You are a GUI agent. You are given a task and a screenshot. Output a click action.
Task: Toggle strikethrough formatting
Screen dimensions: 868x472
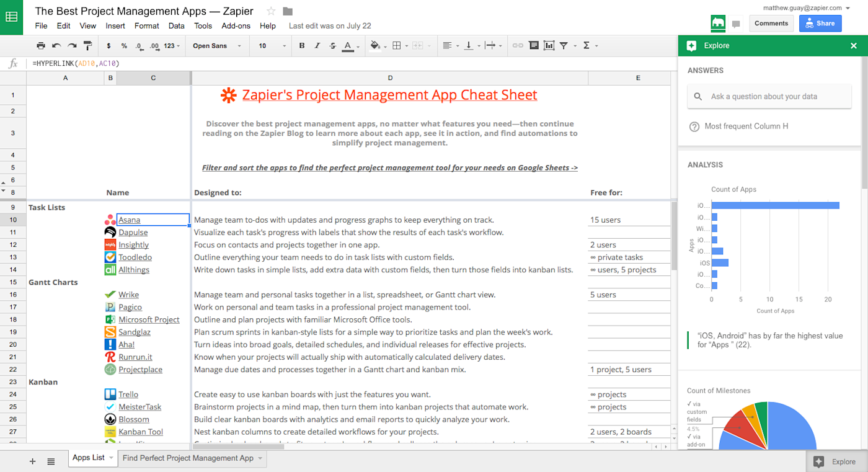[x=333, y=46]
